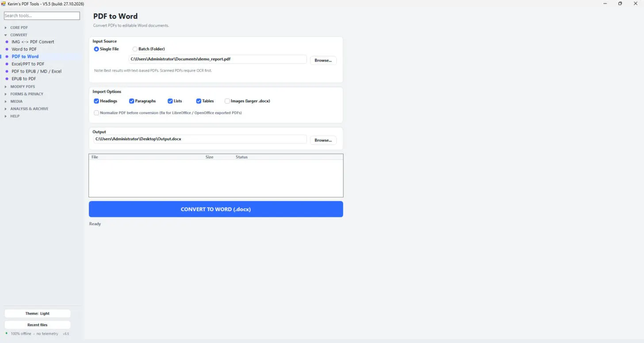Click CONVERT TO WORD (.docx) button
This screenshot has width=644, height=343.
pos(216,209)
